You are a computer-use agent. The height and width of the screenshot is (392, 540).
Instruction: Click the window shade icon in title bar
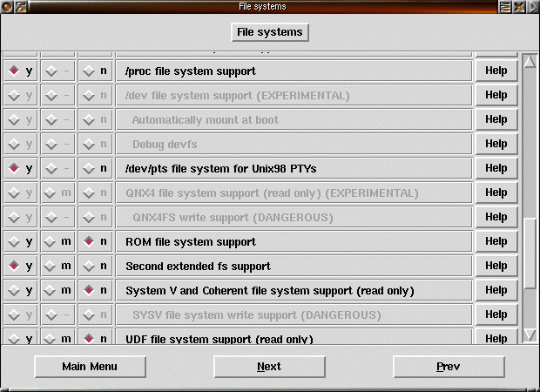click(x=505, y=7)
